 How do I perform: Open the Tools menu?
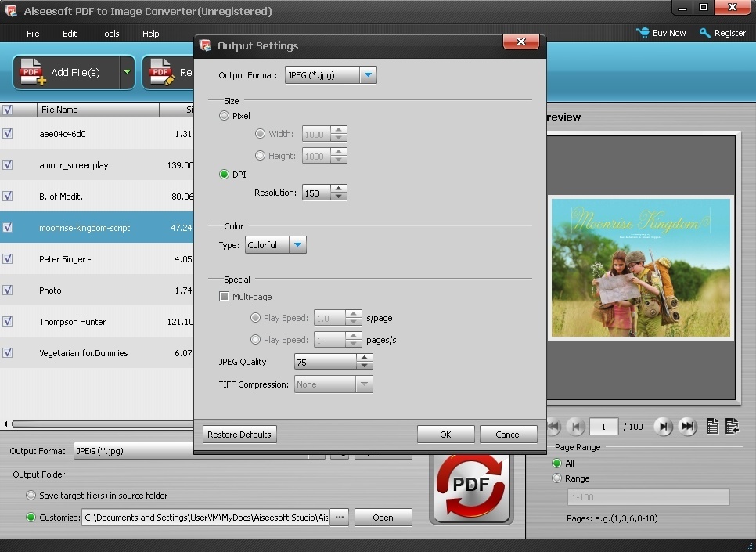(110, 34)
